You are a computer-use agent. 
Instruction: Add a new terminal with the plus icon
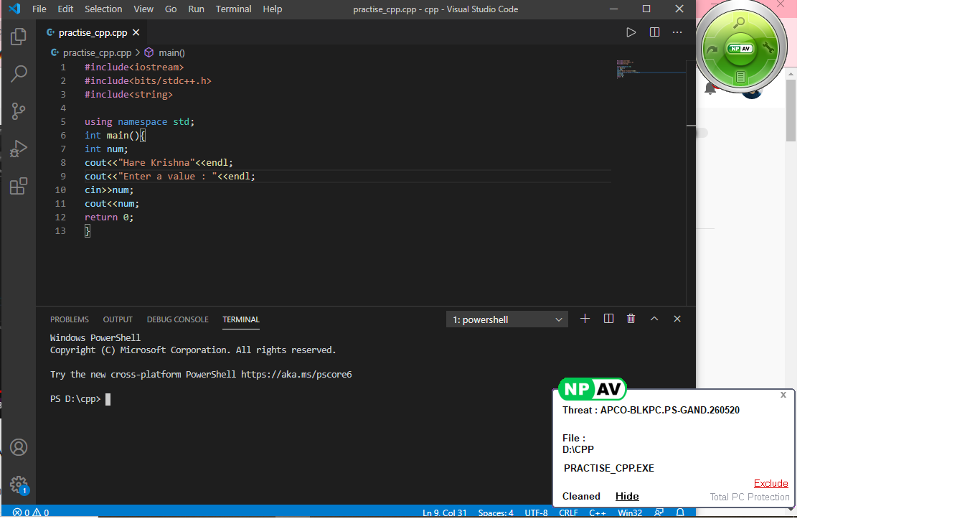(585, 318)
